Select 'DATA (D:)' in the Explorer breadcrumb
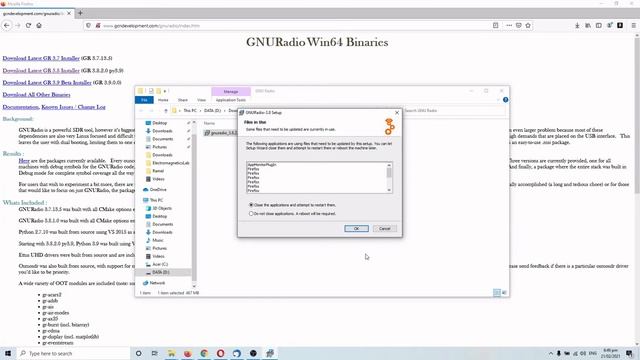 [212, 111]
